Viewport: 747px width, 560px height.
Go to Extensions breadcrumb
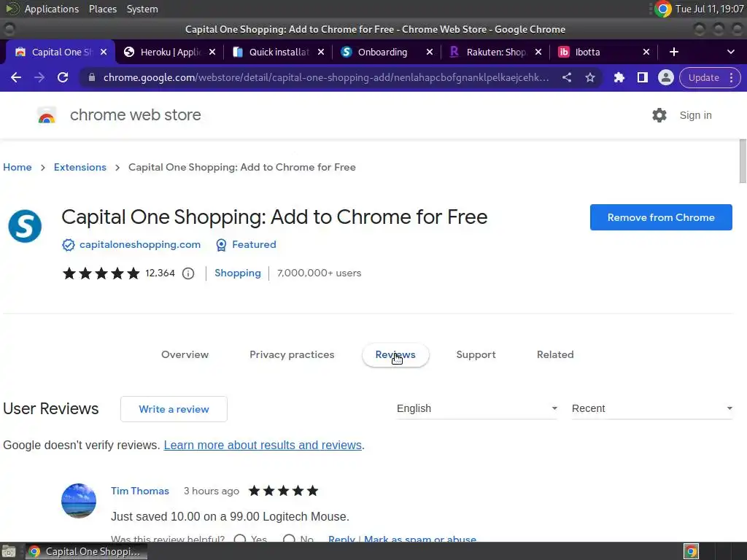pos(80,167)
